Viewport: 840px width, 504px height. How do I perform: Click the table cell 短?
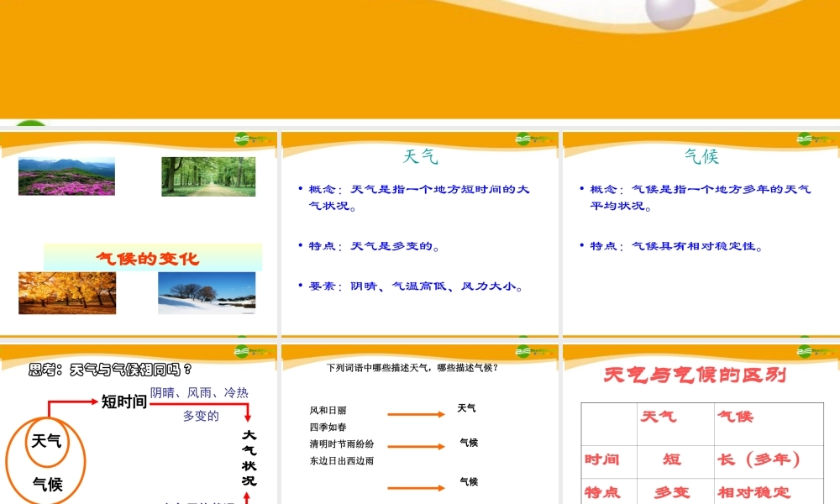click(672, 459)
